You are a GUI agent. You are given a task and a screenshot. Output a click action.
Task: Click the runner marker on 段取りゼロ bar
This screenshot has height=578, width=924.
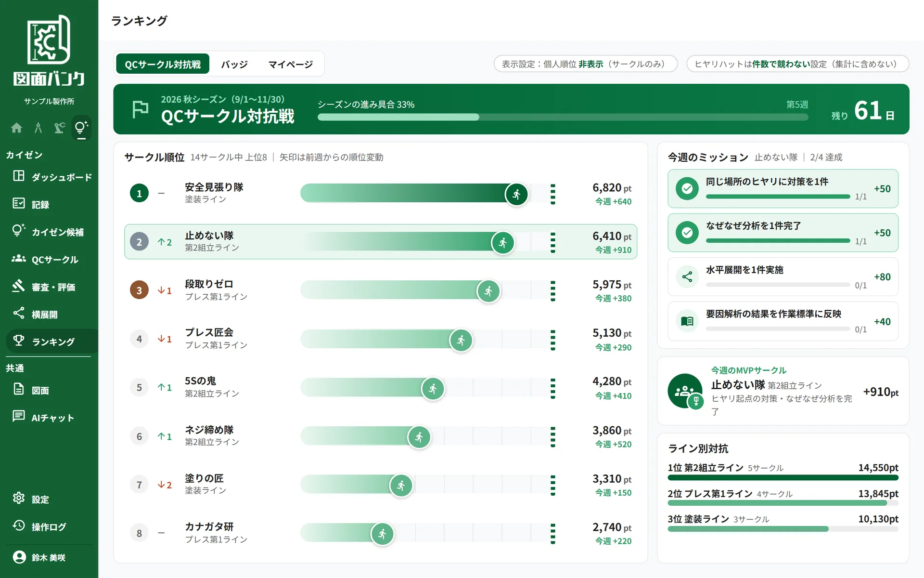[x=488, y=291]
